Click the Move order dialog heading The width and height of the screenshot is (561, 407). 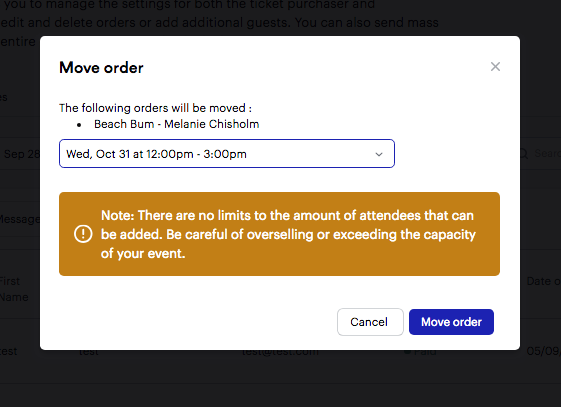101,68
